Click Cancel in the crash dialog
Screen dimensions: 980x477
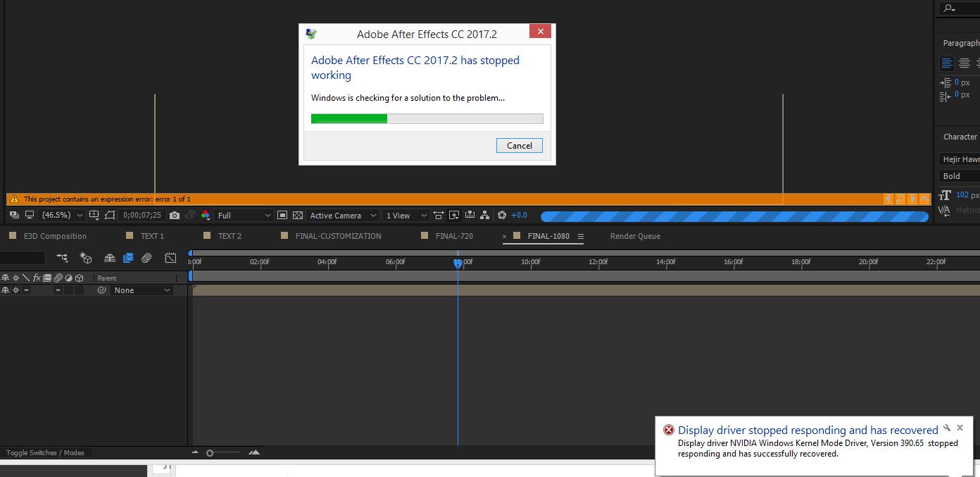pos(520,146)
